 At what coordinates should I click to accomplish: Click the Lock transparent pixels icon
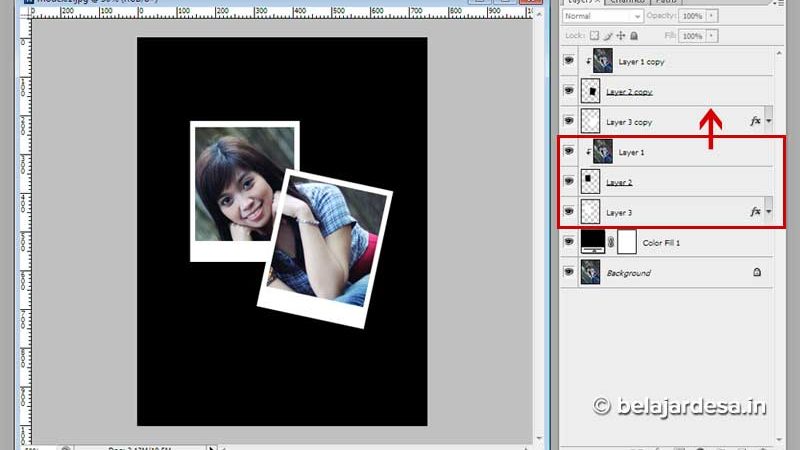click(594, 36)
